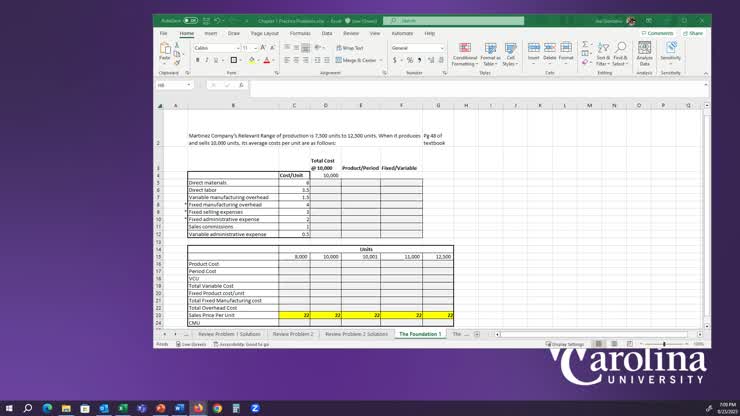Image resolution: width=740 pixels, height=416 pixels.
Task: Open Sort & Filter tool
Action: [x=603, y=53]
